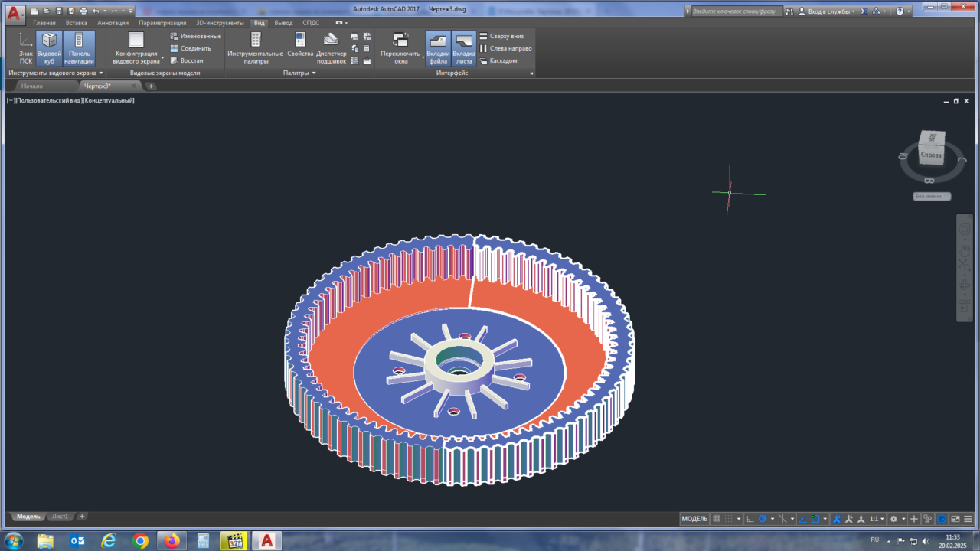The height and width of the screenshot is (551, 980).
Task: Add new drawing tab with plus
Action: click(151, 86)
